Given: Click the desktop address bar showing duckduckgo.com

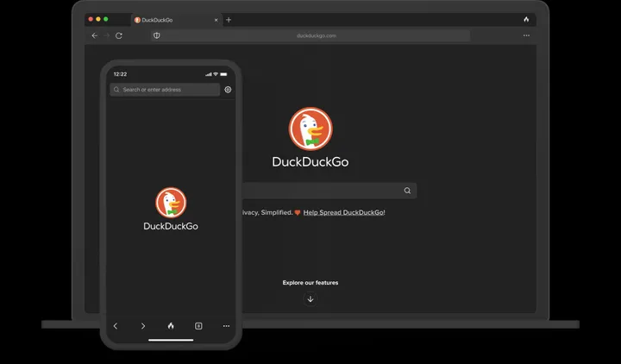Looking at the screenshot, I should 316,35.
